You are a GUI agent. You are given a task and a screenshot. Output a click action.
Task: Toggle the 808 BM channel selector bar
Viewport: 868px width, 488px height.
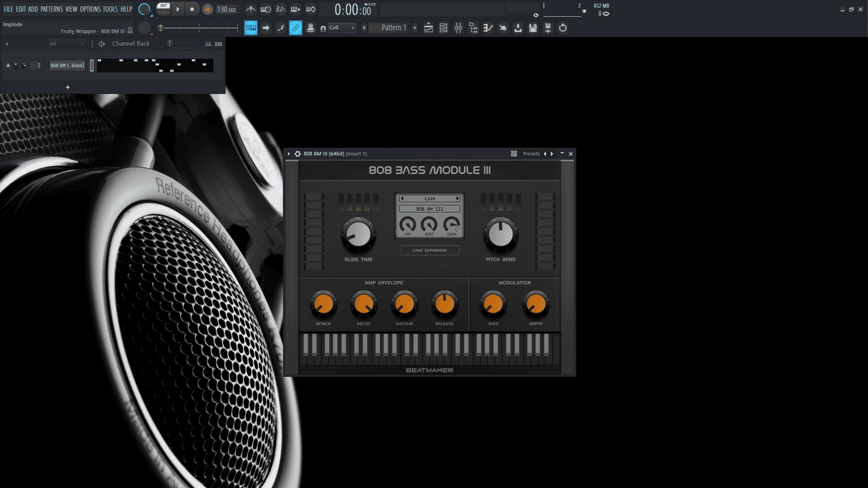tap(92, 66)
